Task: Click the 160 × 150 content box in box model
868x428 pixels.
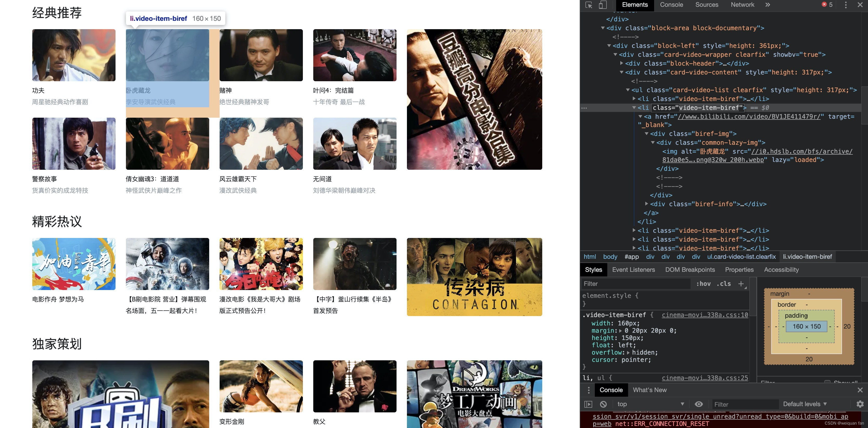Action: [x=806, y=326]
